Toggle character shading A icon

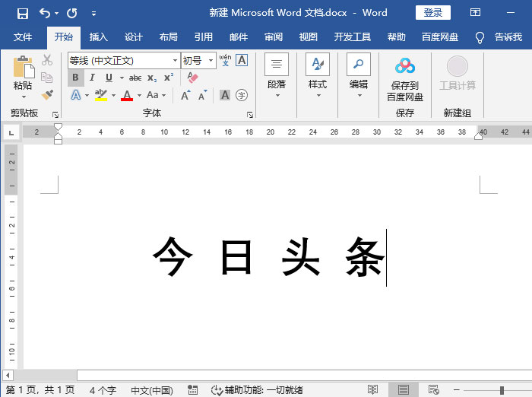click(225, 95)
